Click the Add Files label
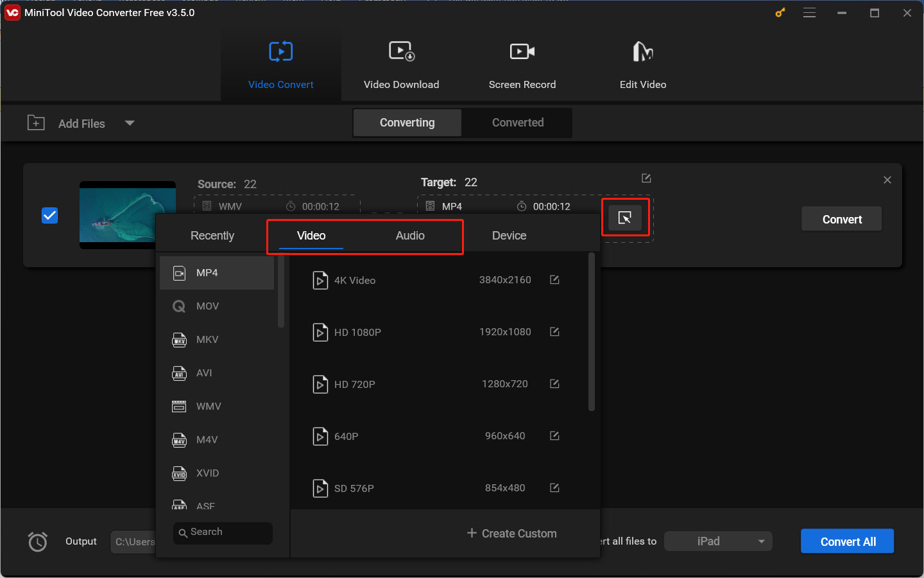This screenshot has height=578, width=924. (81, 123)
